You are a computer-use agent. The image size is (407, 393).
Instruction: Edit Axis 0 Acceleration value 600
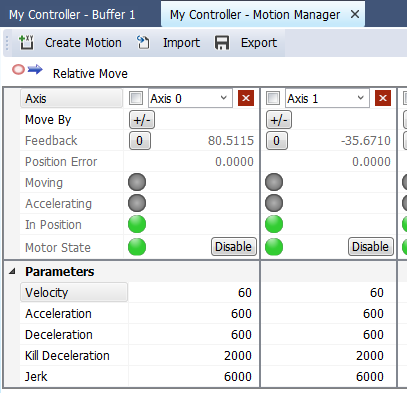point(241,314)
